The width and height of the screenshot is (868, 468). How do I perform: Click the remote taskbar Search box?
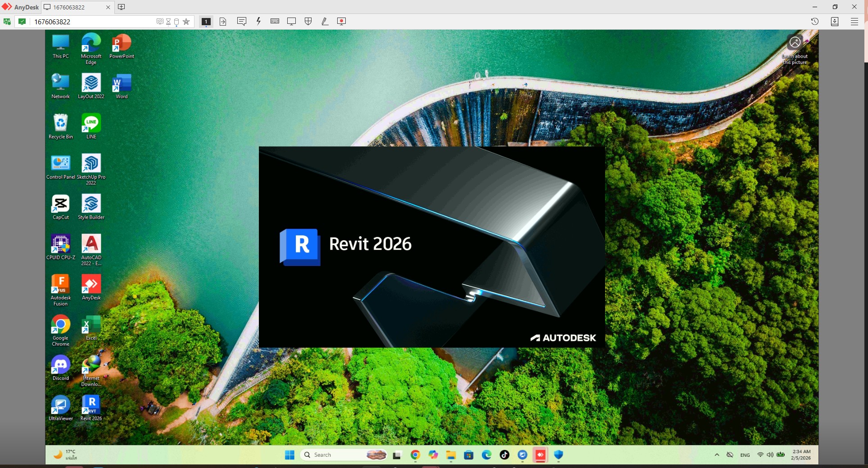(344, 455)
